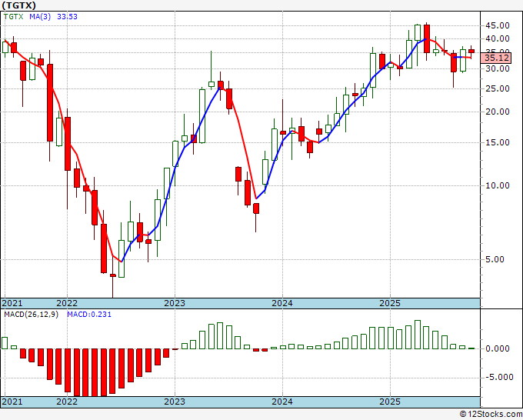Viewport: 523px width, 420px height.
Task: Click the 30.00 price axis label
Action: point(498,68)
